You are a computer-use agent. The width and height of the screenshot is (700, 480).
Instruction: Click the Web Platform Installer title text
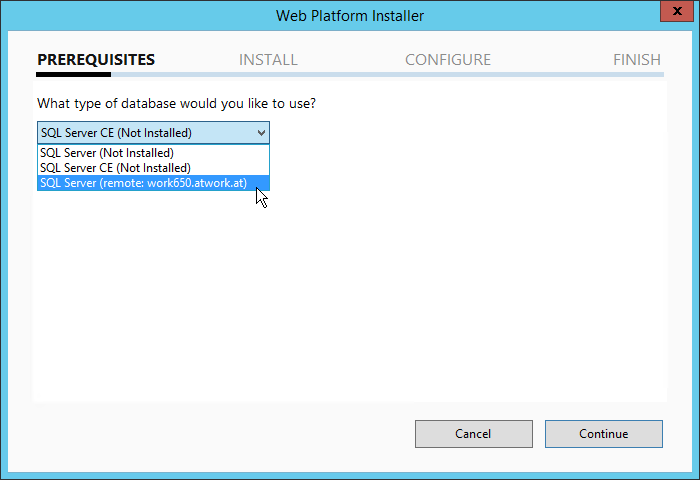click(x=350, y=15)
